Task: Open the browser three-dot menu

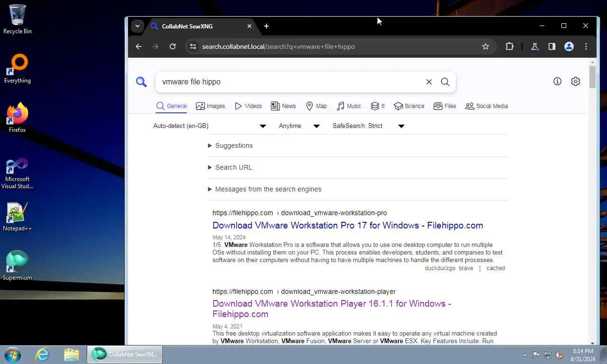Action: 586,46
